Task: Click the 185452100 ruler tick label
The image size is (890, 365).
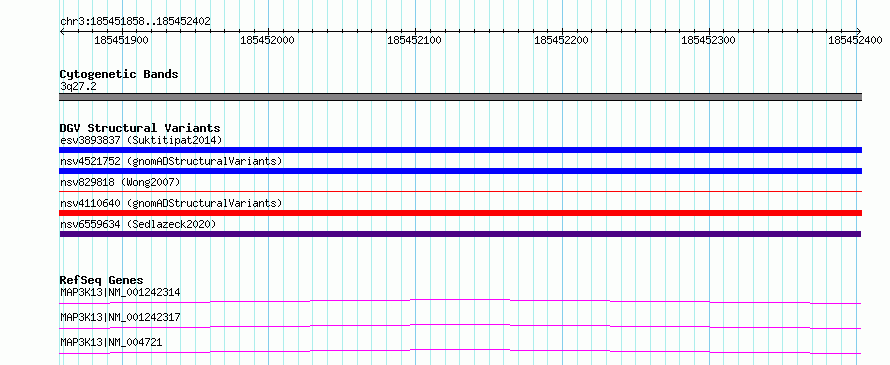Action: tap(414, 40)
